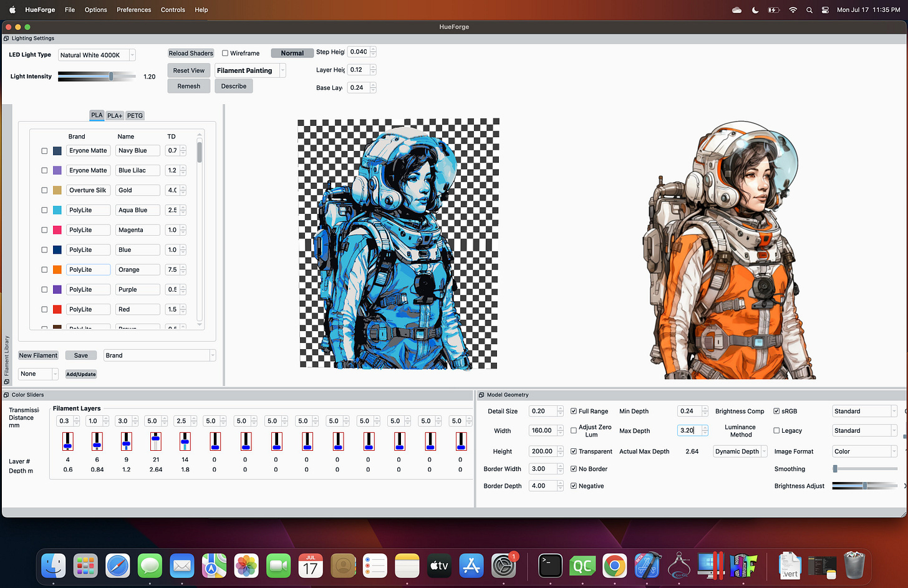Open Finder from the dock
The height and width of the screenshot is (588, 908).
54,566
